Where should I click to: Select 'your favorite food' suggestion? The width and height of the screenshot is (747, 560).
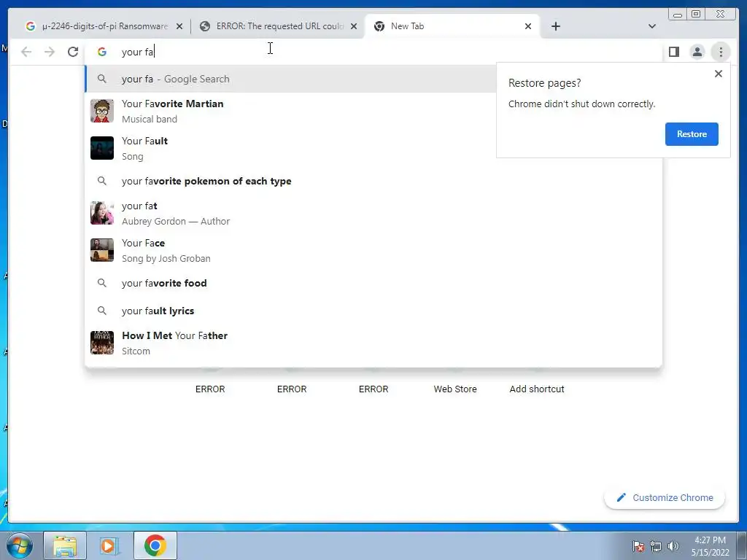point(373,283)
